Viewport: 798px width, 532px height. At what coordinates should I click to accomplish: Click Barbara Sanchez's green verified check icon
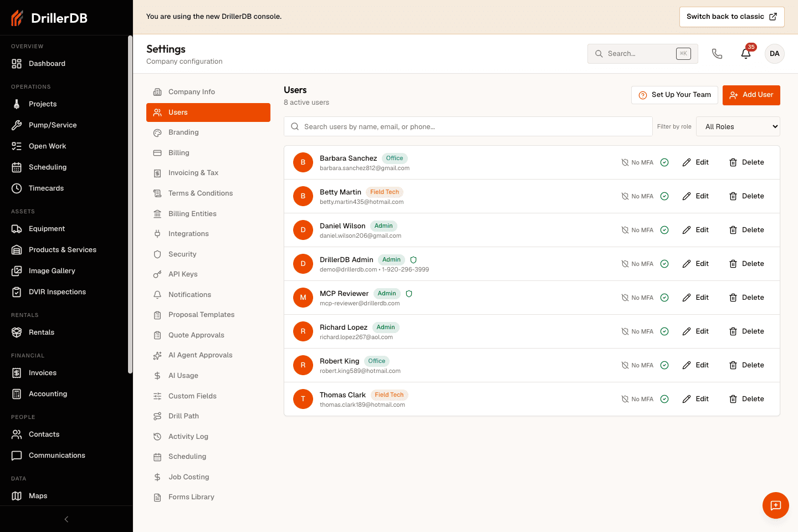coord(664,162)
